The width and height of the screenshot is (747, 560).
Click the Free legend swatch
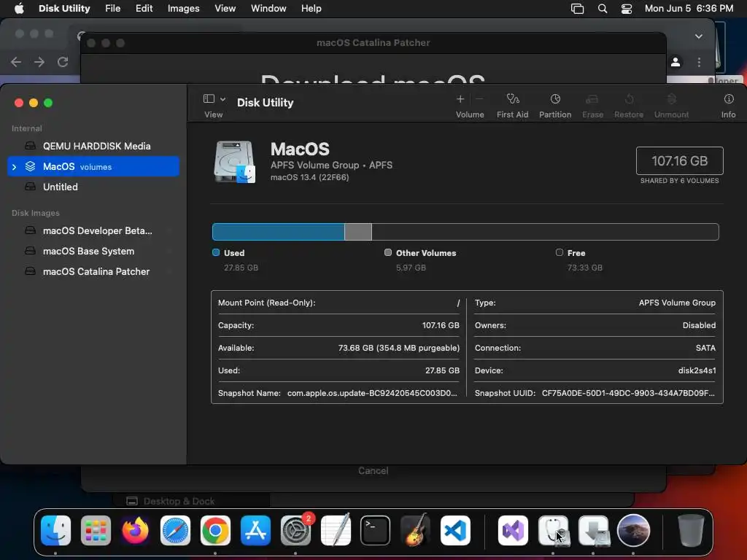point(560,252)
